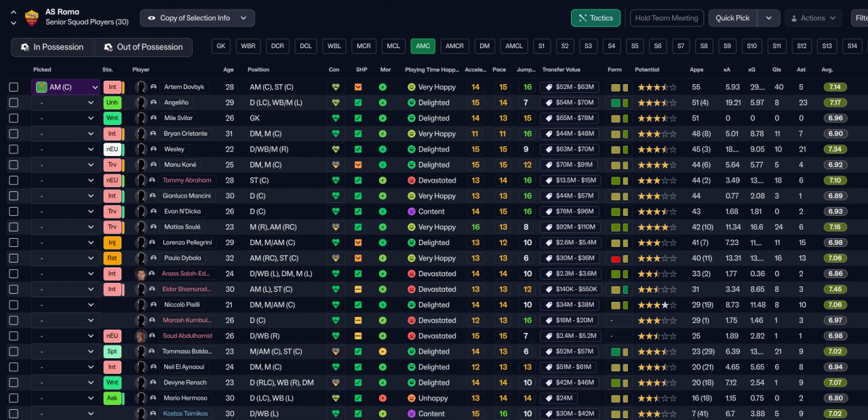Click the Ask status badge for Mario Hermoso
This screenshot has width=868, height=420.
tap(112, 398)
